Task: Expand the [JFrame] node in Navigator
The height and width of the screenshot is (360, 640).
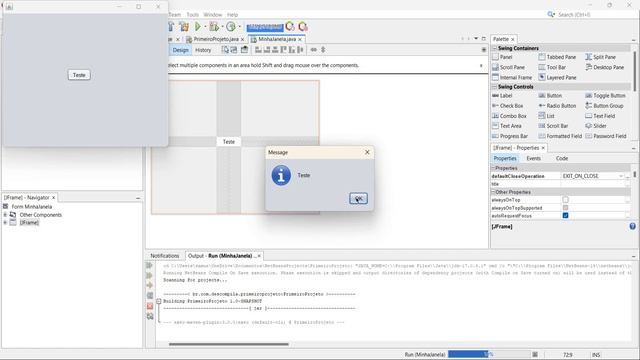Action: coord(5,222)
